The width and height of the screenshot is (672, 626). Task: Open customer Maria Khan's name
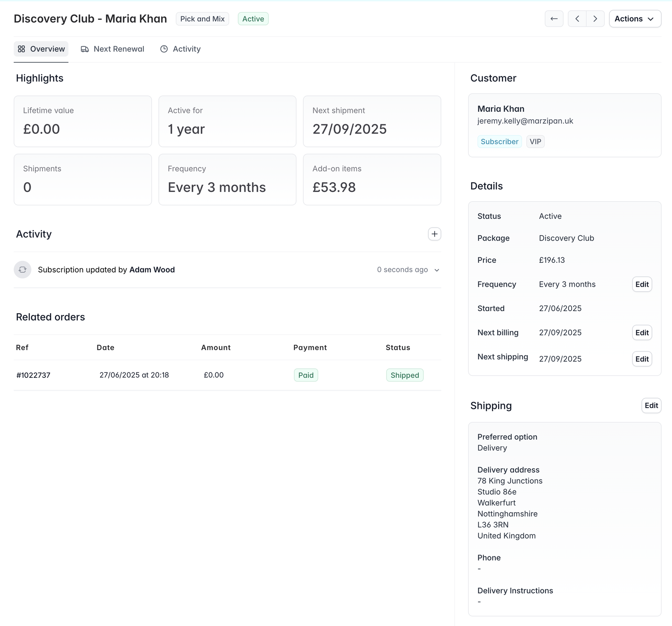point(501,109)
